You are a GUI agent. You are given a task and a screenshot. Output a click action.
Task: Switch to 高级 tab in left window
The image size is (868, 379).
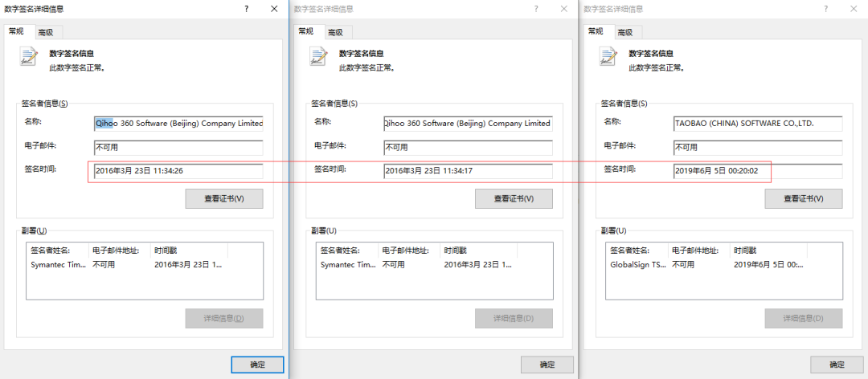tap(49, 32)
